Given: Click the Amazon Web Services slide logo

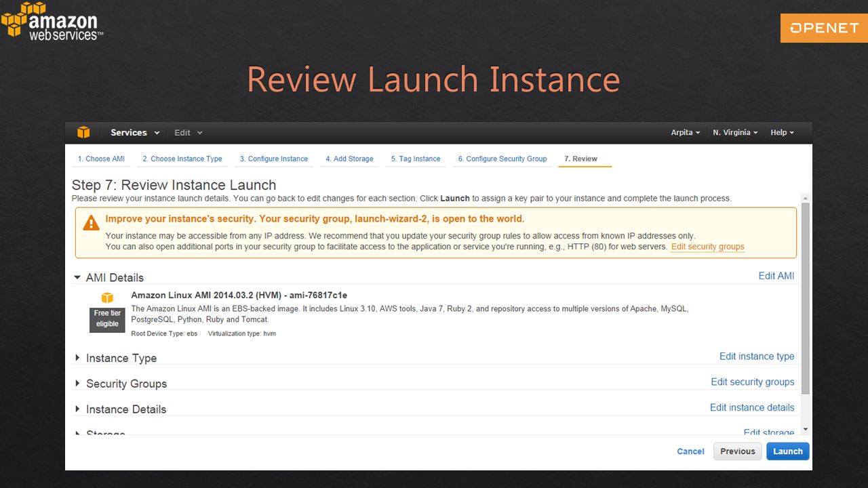Looking at the screenshot, I should (52, 22).
